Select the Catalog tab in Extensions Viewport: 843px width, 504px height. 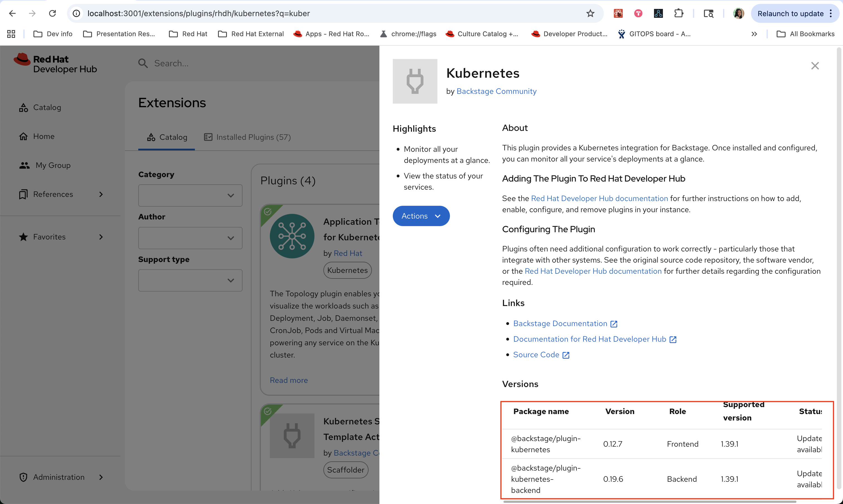[167, 137]
